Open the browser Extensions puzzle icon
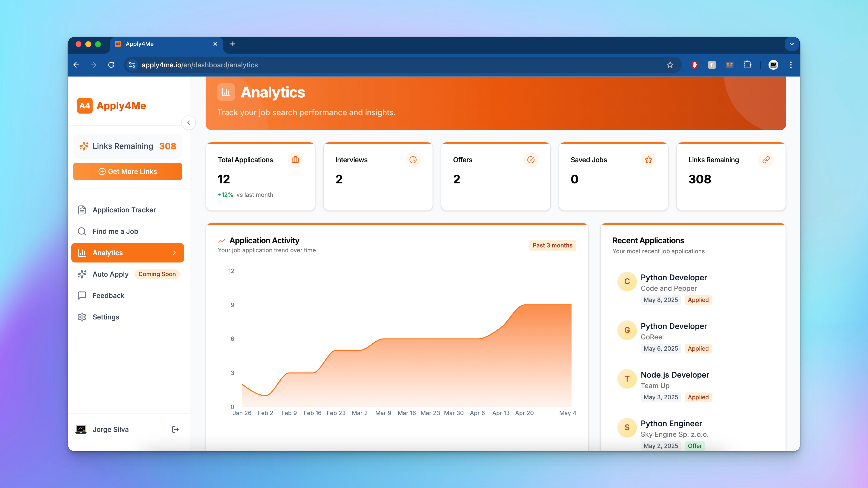868x488 pixels. [747, 65]
